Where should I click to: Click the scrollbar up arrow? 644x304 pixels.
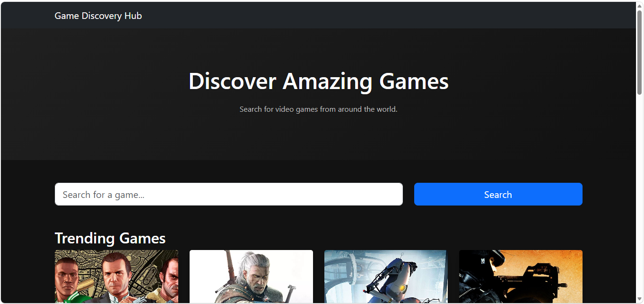639,6
